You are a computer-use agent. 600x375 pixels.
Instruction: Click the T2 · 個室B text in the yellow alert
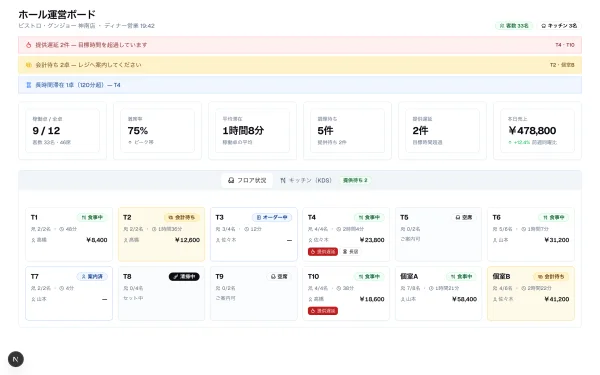(562, 65)
